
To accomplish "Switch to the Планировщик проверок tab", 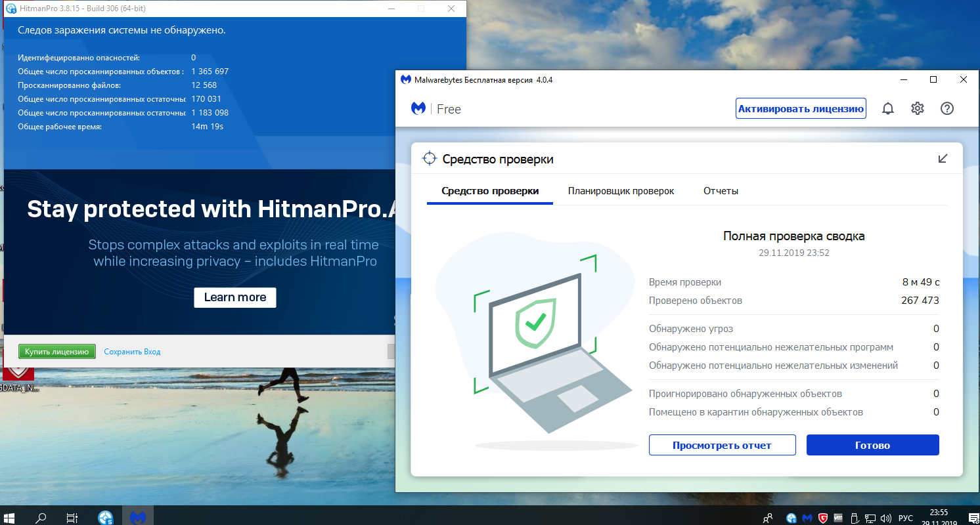I will pyautogui.click(x=621, y=191).
